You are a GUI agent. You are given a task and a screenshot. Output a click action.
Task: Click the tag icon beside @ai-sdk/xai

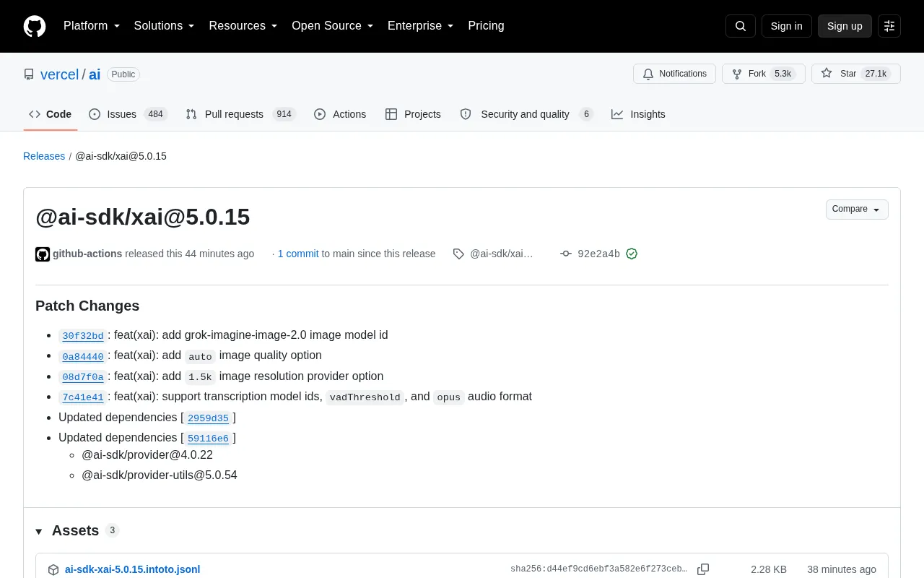click(x=458, y=254)
